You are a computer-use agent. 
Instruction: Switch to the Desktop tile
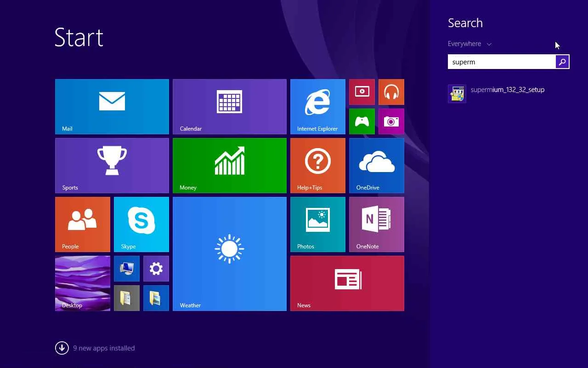tap(83, 283)
